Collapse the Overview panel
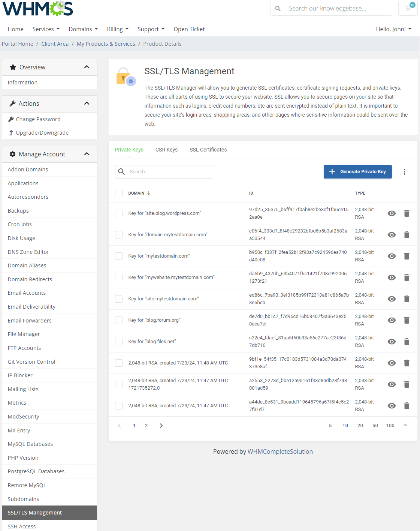Viewport: 420px width, 531px height. click(x=87, y=67)
